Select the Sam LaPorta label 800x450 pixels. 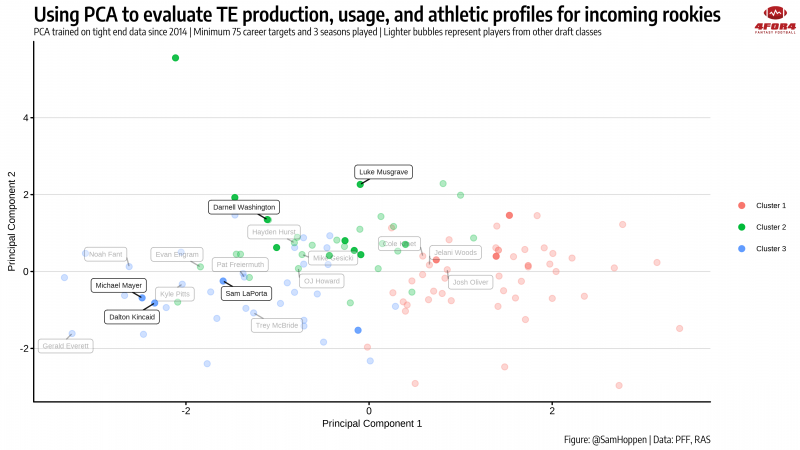click(x=246, y=294)
